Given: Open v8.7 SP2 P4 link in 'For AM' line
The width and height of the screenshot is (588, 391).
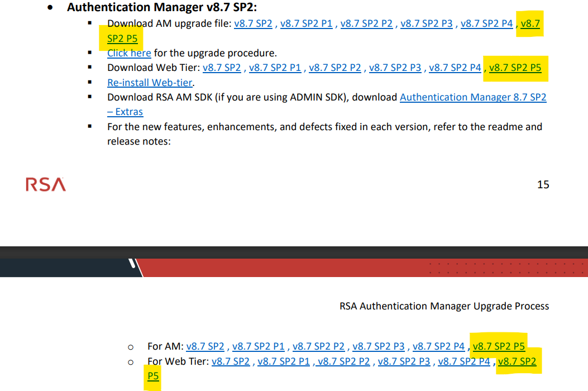Looking at the screenshot, I should coord(438,346).
